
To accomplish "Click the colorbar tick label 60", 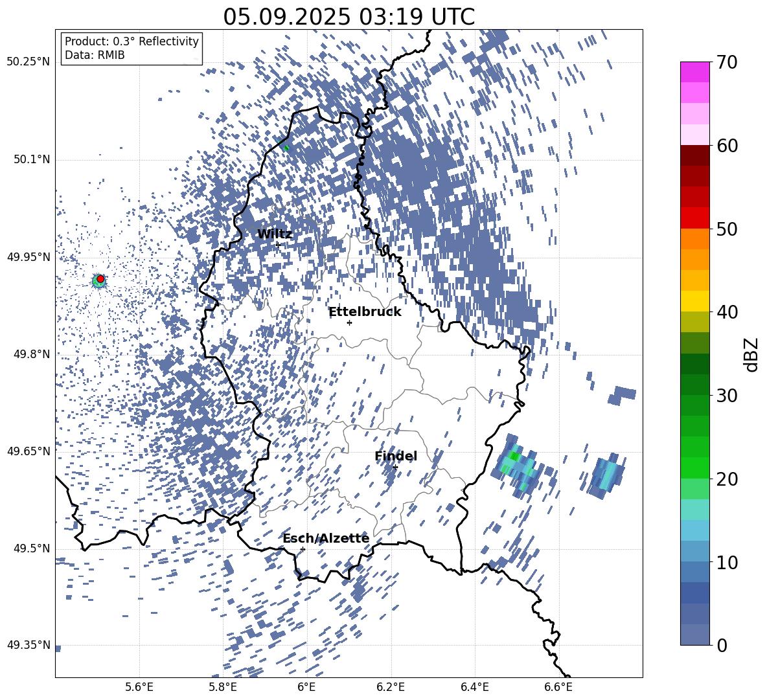I will (x=727, y=146).
